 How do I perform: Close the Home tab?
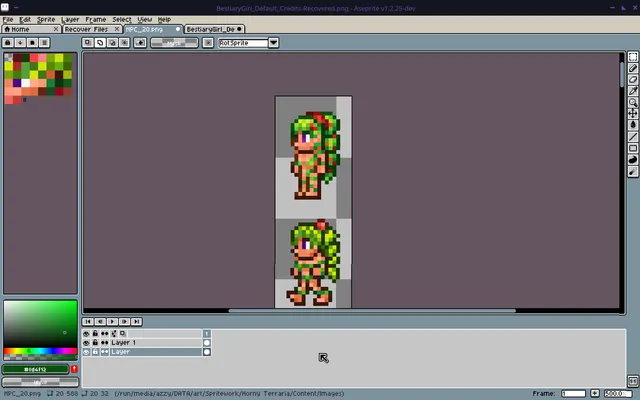(x=56, y=29)
